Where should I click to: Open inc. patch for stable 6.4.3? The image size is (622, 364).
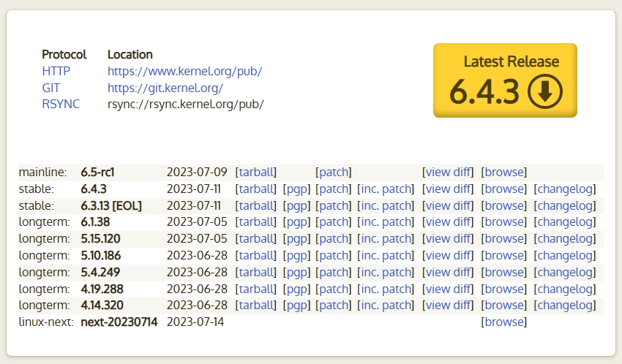[x=386, y=189]
